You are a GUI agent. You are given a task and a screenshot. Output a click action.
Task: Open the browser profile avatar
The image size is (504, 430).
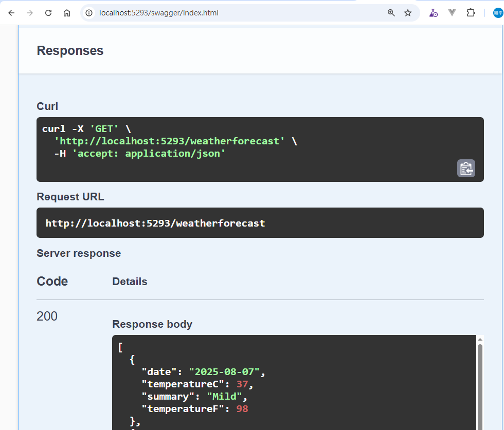point(498,13)
